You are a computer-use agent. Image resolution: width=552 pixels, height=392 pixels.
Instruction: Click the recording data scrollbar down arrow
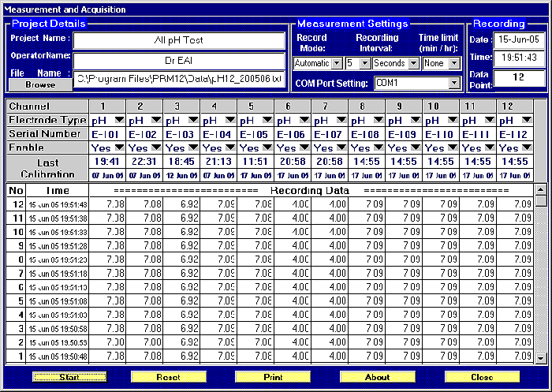pyautogui.click(x=541, y=358)
